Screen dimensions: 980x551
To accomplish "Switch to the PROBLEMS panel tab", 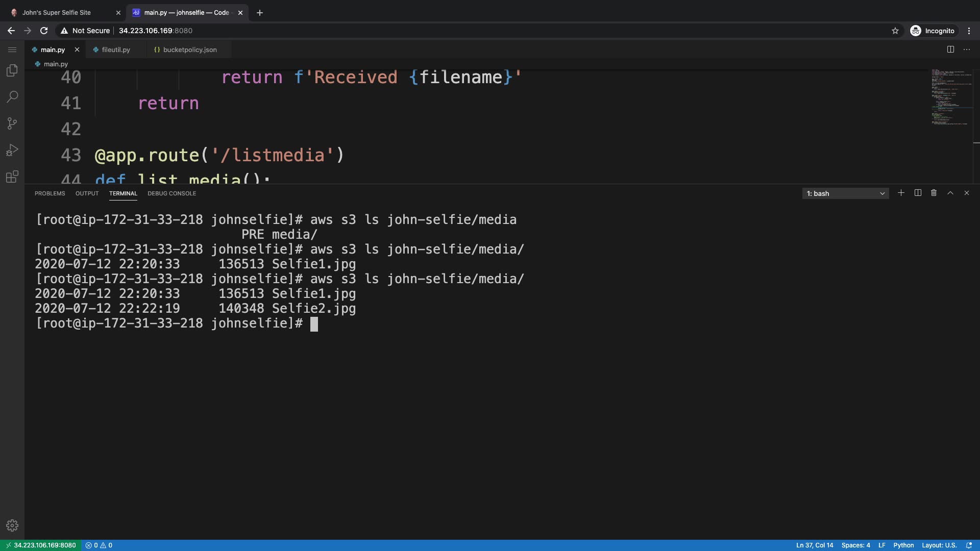I will coord(50,193).
